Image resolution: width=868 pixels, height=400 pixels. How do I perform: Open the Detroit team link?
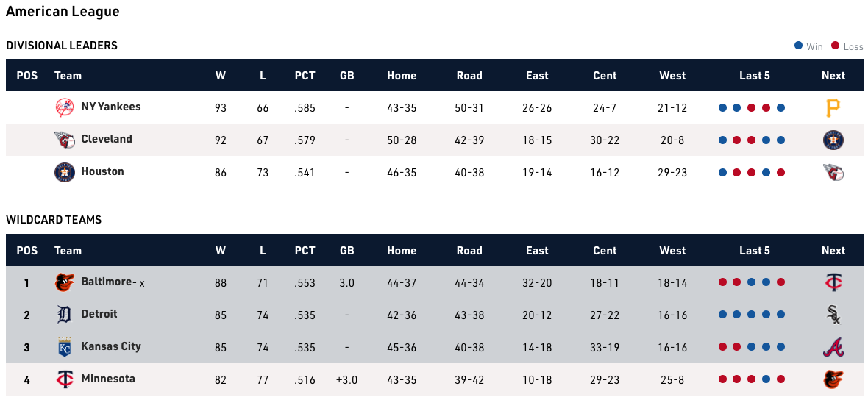tap(99, 314)
